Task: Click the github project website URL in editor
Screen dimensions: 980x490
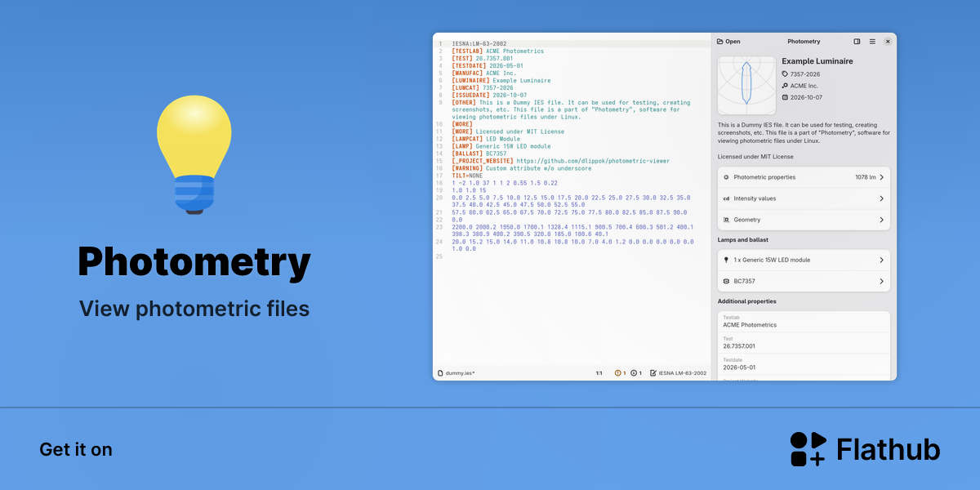Action: (593, 161)
